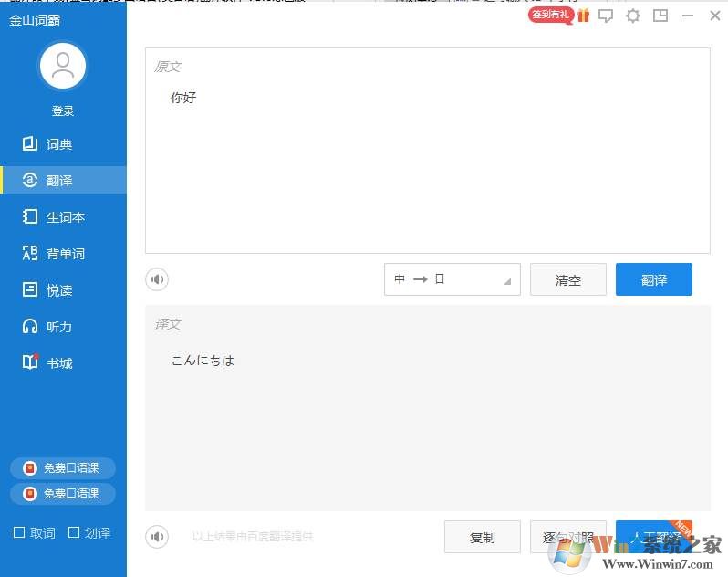Enable the 划译 selection translate checkbox

click(74, 532)
